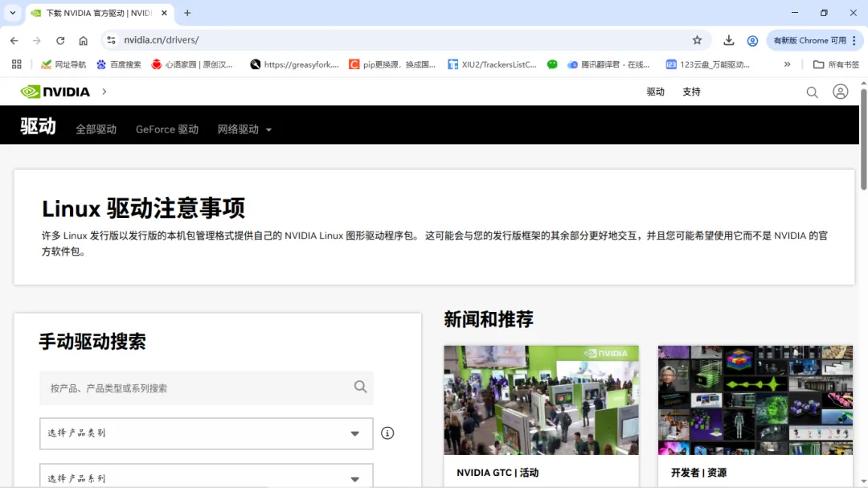This screenshot has width=868, height=488.
Task: Show more bookmarks with the double chevron
Action: (787, 64)
